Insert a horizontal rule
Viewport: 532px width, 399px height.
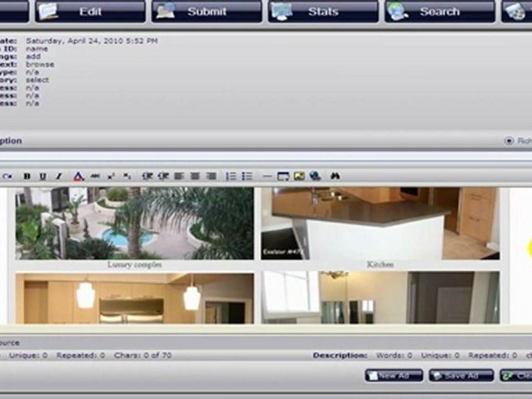267,176
